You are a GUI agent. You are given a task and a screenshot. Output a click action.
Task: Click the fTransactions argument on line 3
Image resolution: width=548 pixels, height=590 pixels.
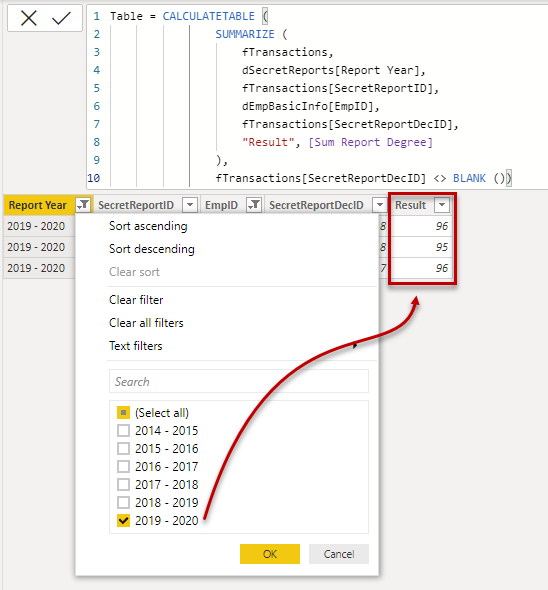[285, 52]
